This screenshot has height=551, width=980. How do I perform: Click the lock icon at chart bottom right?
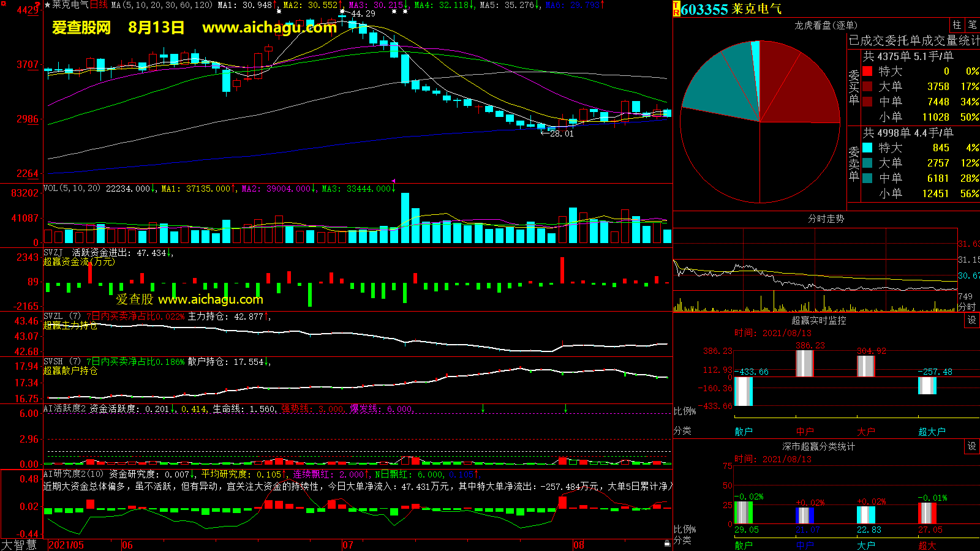pos(667,543)
